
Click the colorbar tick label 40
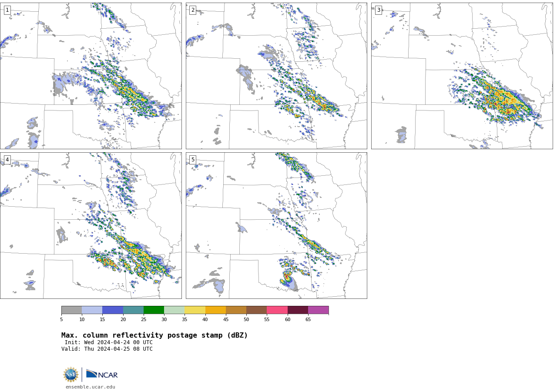205,320
